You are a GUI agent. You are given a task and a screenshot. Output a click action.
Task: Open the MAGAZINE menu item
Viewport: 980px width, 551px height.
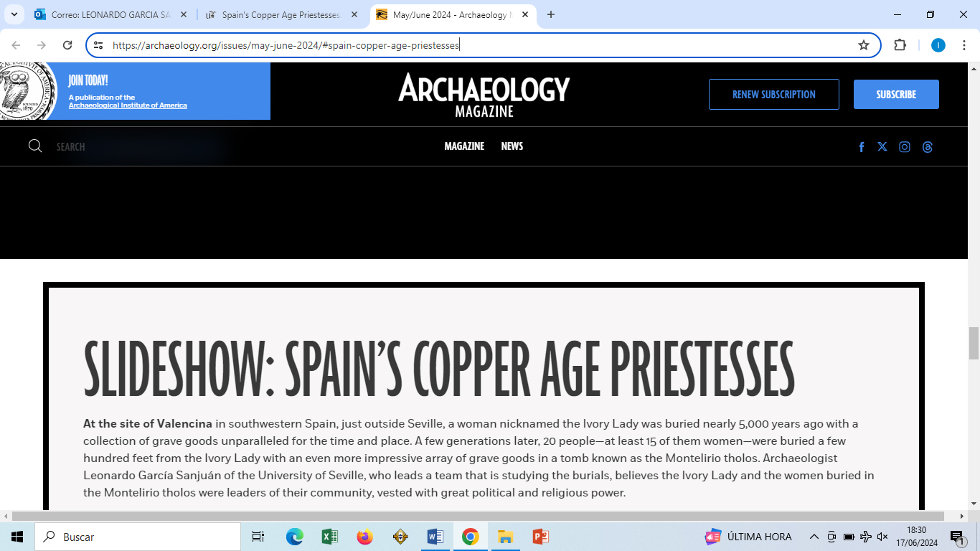(x=464, y=146)
